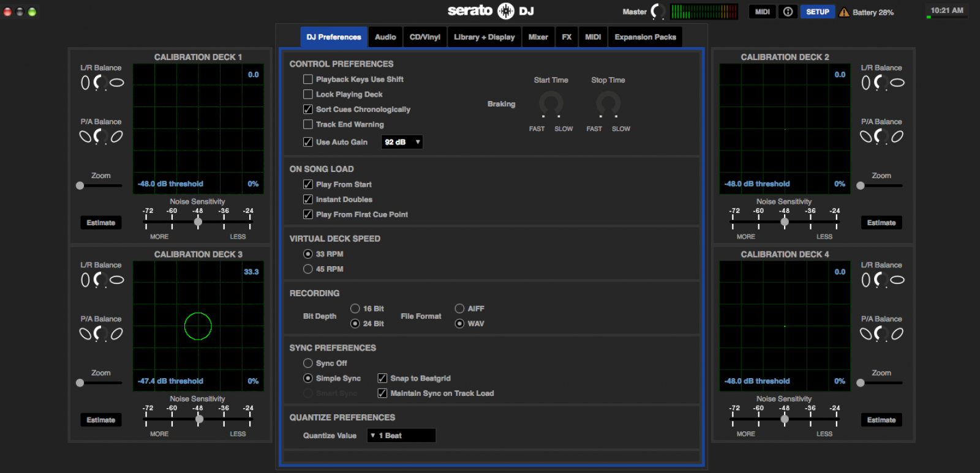Adjust the Master volume knob
This screenshot has height=473, width=980.
coord(658,12)
